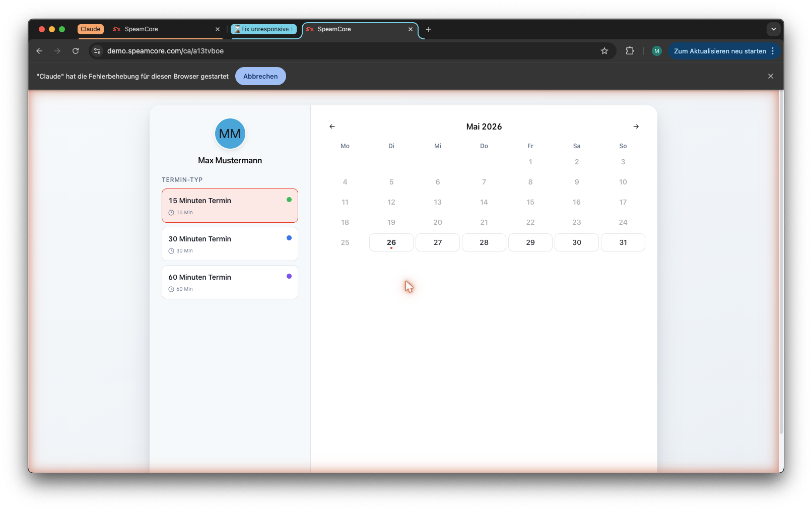Open Chrome's three-dot menu
812x510 pixels.
[x=773, y=51]
